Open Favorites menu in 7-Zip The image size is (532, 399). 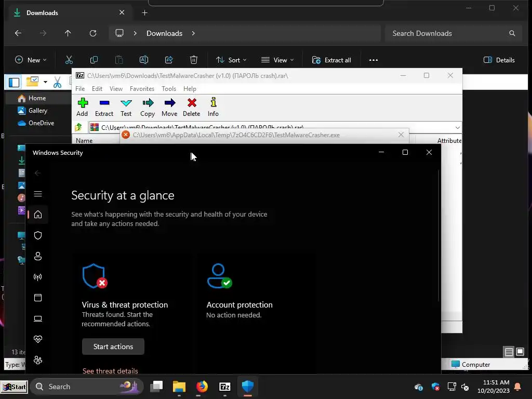[142, 88]
